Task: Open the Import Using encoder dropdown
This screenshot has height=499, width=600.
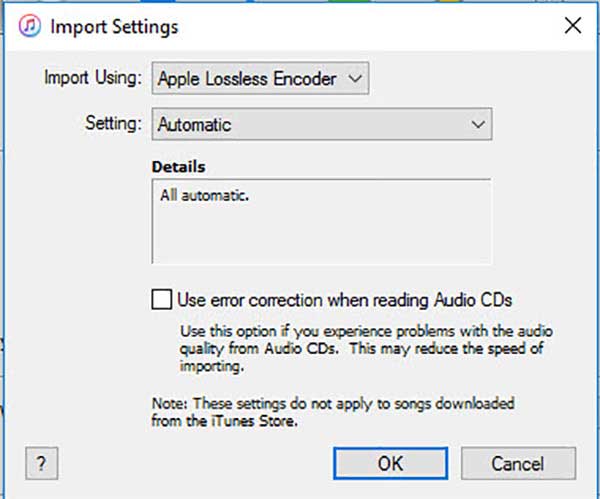Action: (260, 78)
